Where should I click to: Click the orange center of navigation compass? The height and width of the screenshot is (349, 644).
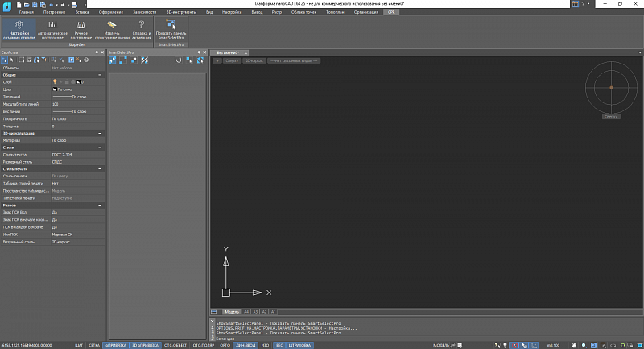click(x=611, y=88)
